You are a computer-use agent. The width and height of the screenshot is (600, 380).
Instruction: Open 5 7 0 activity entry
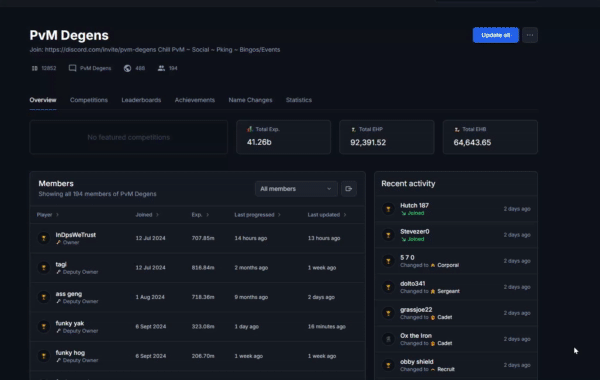tap(407, 257)
